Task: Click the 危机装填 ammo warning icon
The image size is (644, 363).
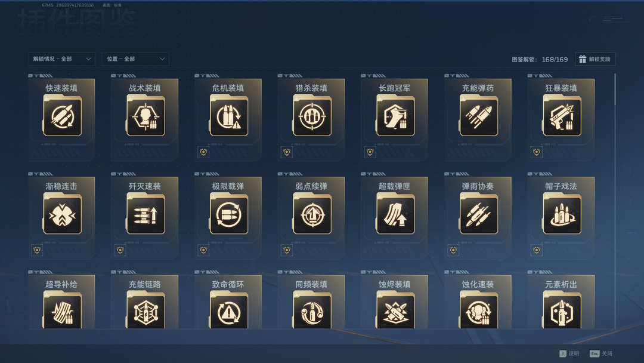Action: [x=229, y=116]
